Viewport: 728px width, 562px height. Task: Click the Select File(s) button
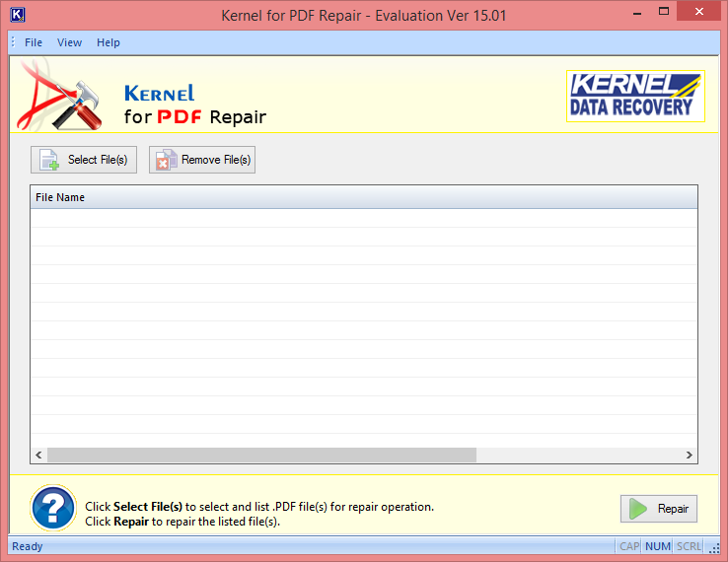[84, 160]
